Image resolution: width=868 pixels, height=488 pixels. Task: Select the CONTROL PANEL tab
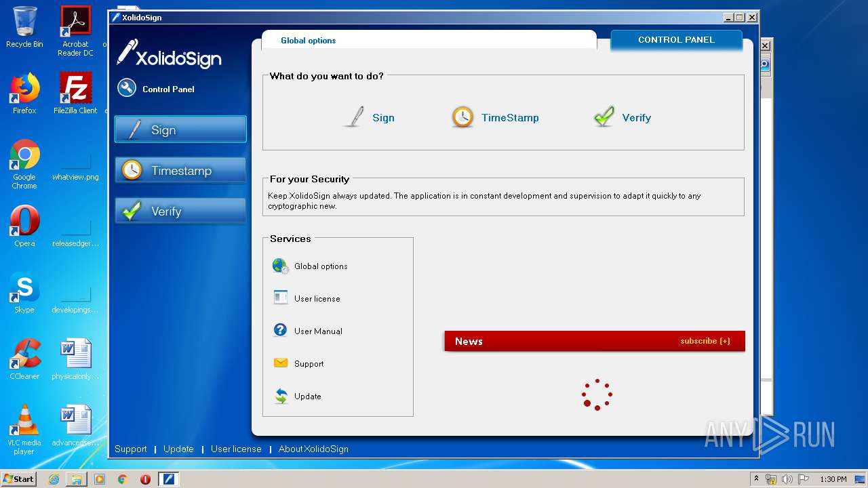click(x=676, y=40)
